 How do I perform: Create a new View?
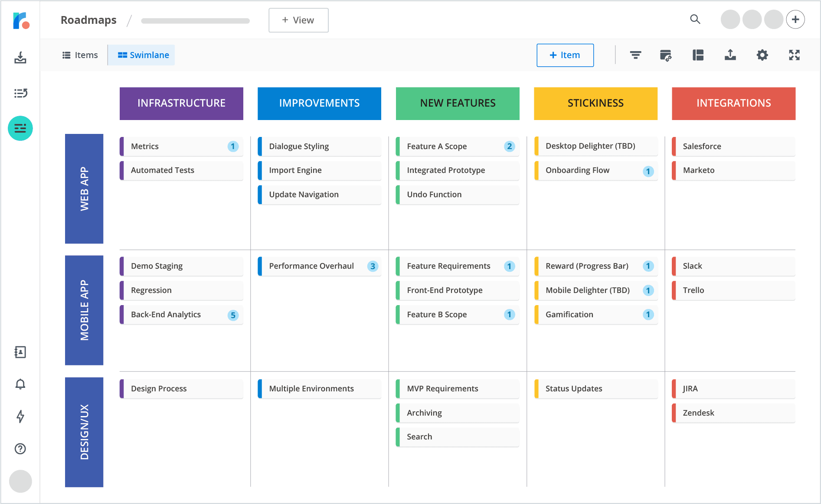[298, 20]
